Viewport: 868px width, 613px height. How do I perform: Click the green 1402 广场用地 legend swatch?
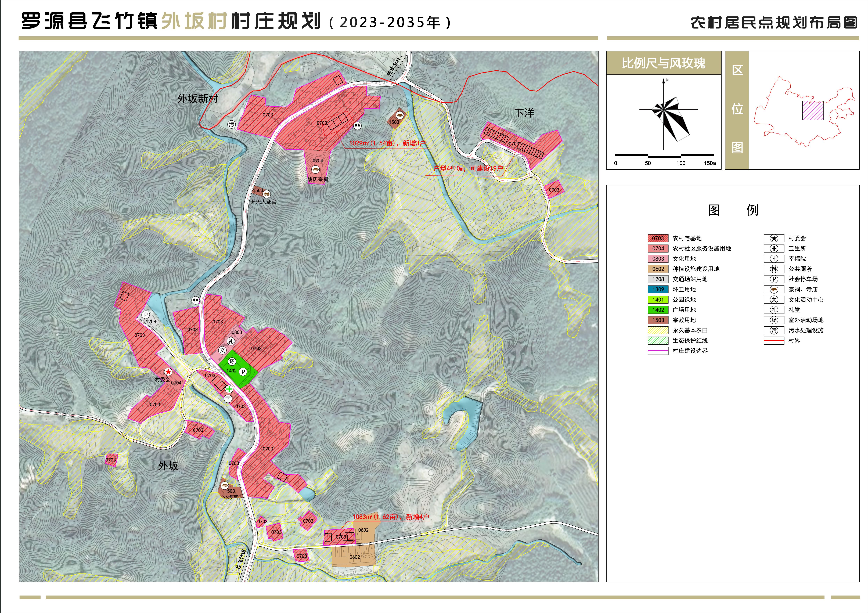pyautogui.click(x=658, y=310)
